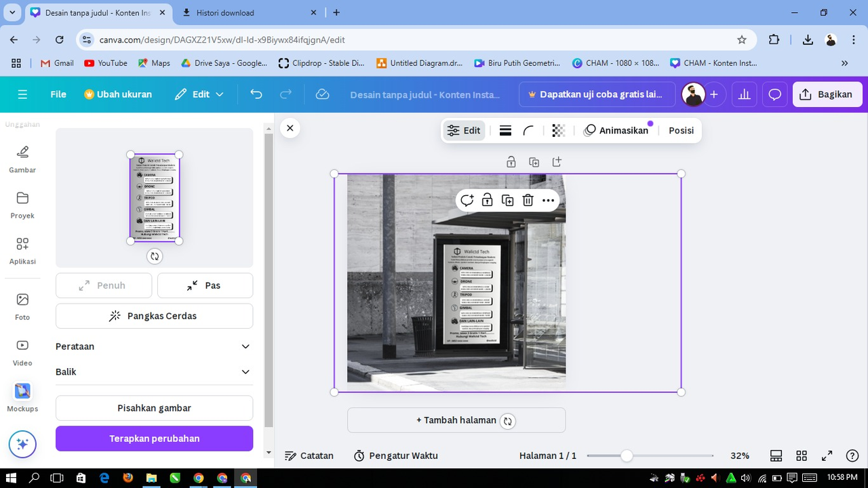The height and width of the screenshot is (488, 868).
Task: Open the analytics chart icon
Action: tap(745, 94)
